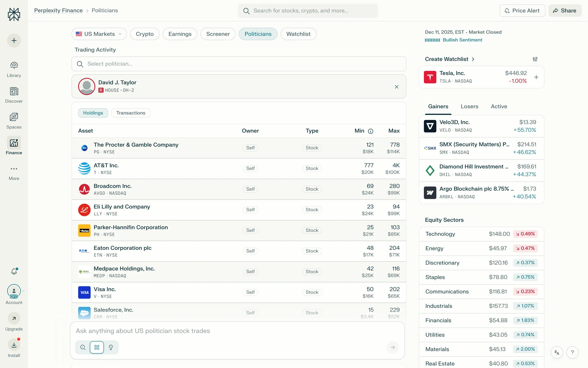This screenshot has height=368, width=588.
Task: Open the Screener tab
Action: coord(218,34)
